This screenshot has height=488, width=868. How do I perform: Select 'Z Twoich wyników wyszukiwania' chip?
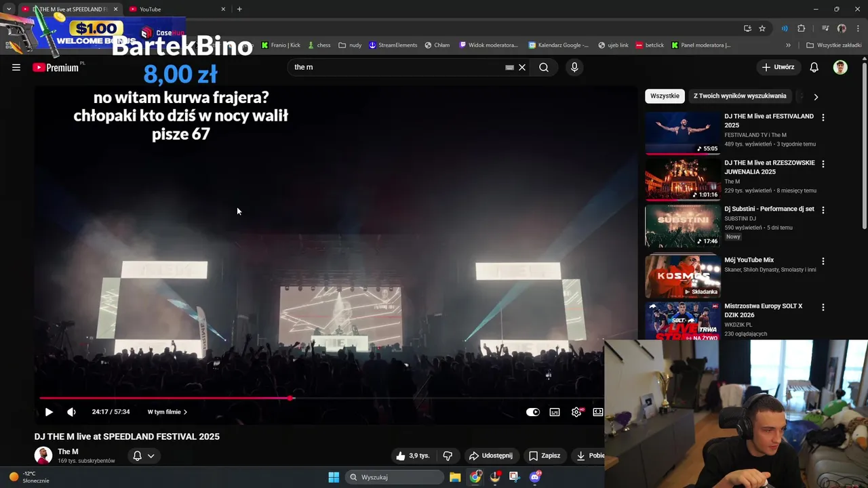[740, 96]
